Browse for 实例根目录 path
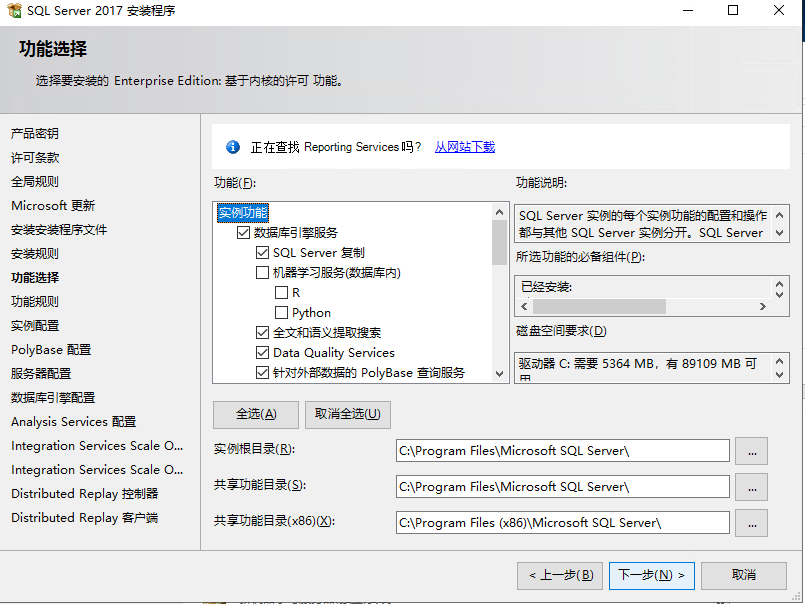The width and height of the screenshot is (805, 604). (751, 451)
